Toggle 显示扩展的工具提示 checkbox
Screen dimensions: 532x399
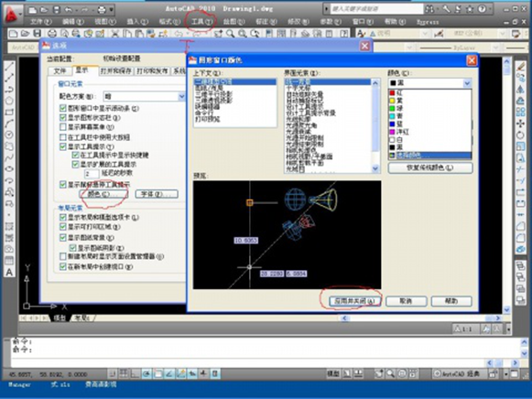[x=75, y=165]
